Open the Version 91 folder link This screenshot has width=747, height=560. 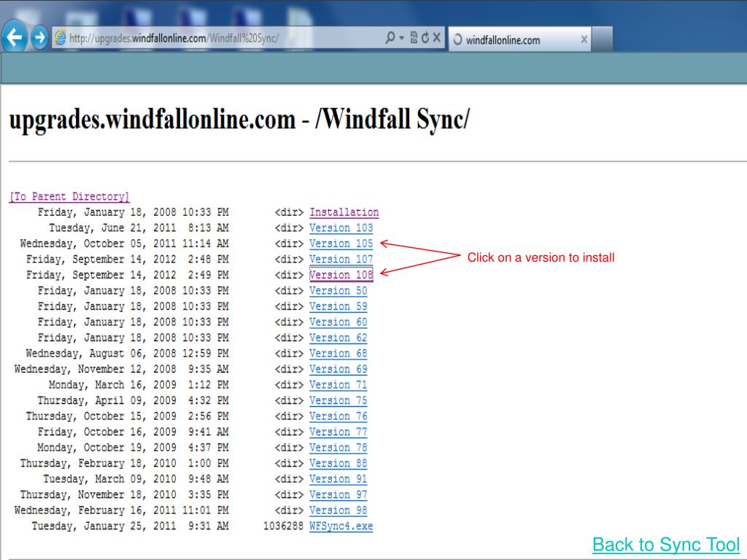tap(338, 480)
